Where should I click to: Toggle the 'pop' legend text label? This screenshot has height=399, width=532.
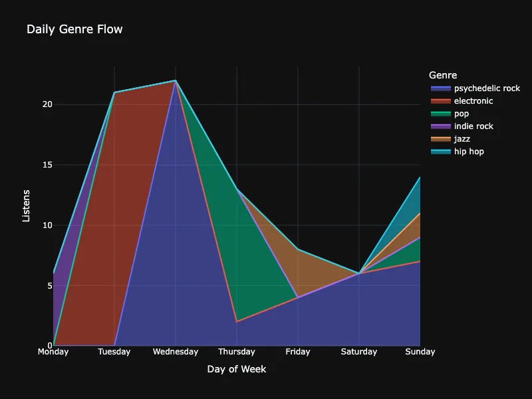(x=462, y=114)
